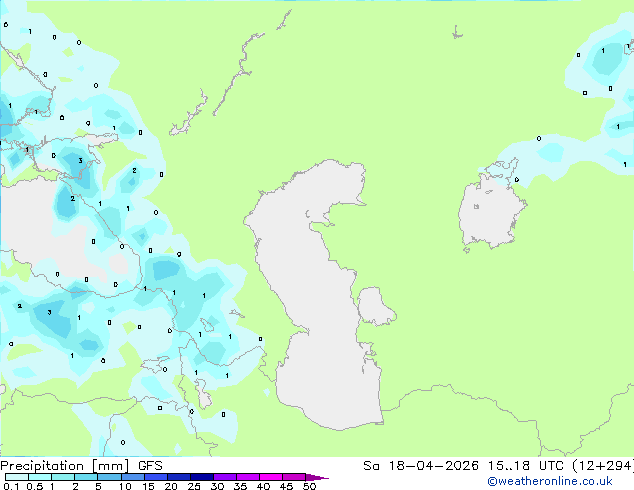The image size is (634, 490).
Task: Click the '25' legend scale value
Action: tap(194, 486)
